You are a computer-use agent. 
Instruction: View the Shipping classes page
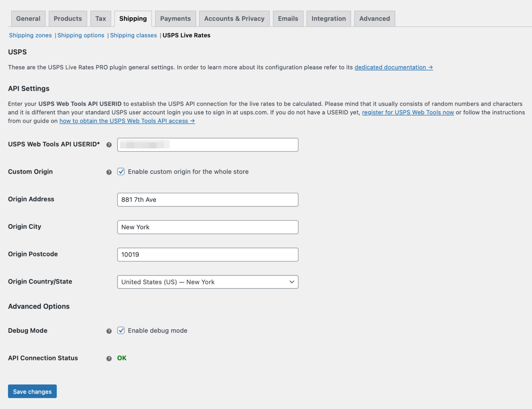coord(133,35)
